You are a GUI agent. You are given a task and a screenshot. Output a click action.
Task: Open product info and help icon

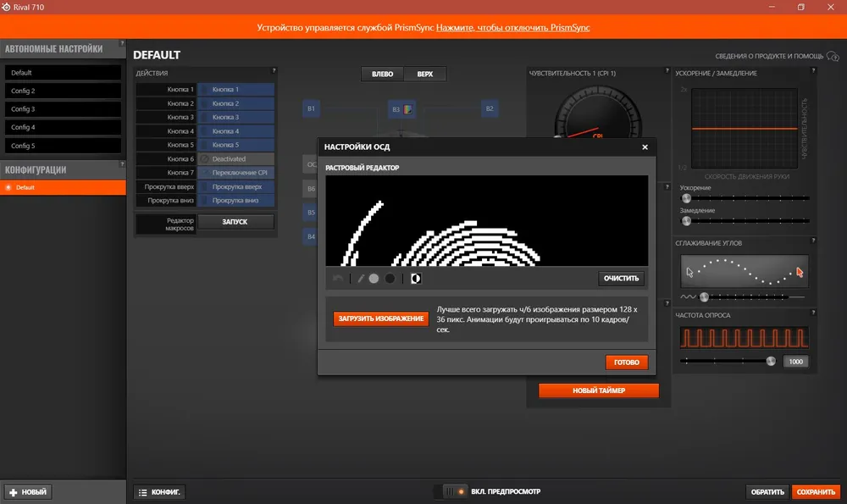pyautogui.click(x=832, y=56)
